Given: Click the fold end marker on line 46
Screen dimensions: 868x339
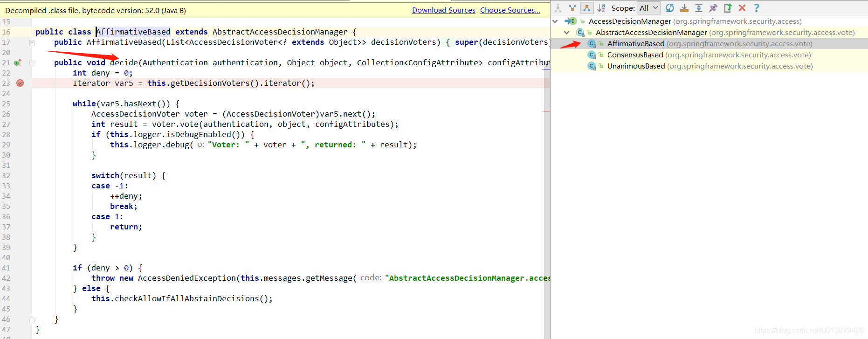Looking at the screenshot, I should coord(32,319).
